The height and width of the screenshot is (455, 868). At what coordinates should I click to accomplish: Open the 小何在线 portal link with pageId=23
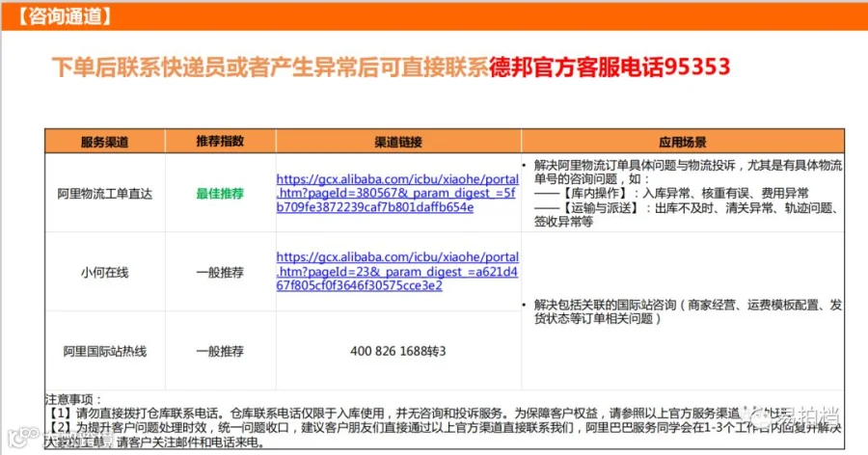[397, 271]
